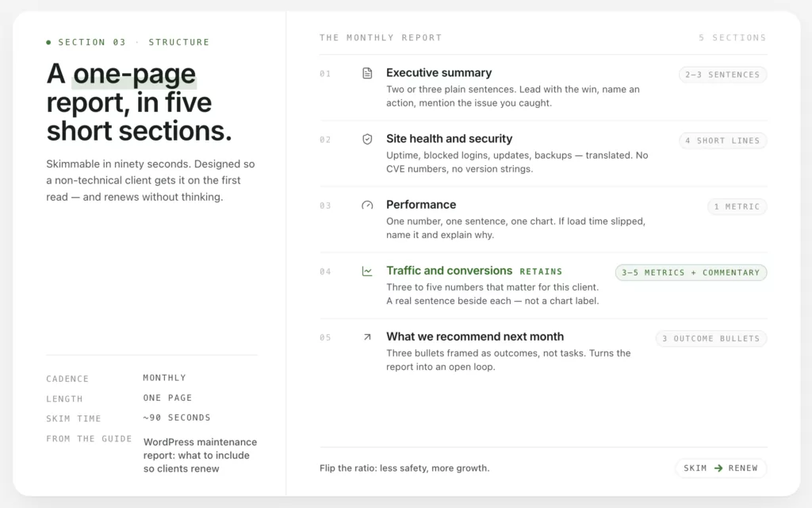812x508 pixels.
Task: Click the Three to five numbers description
Action: pyautogui.click(x=492, y=294)
